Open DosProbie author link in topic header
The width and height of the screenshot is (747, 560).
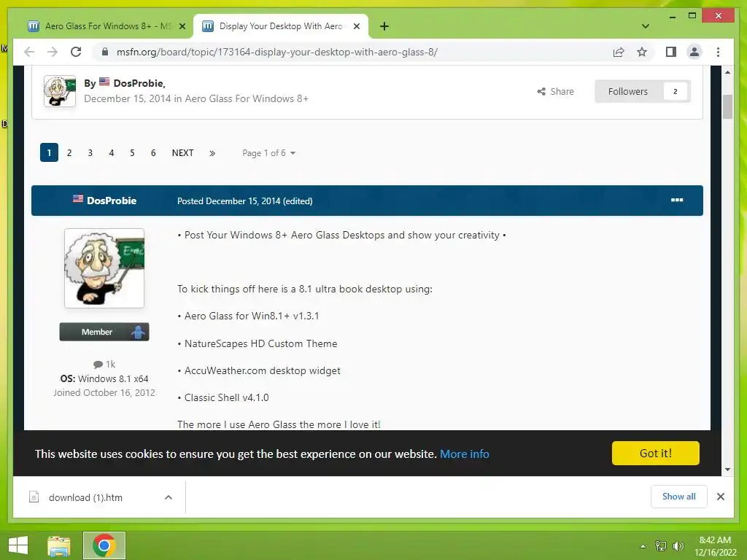tap(139, 83)
